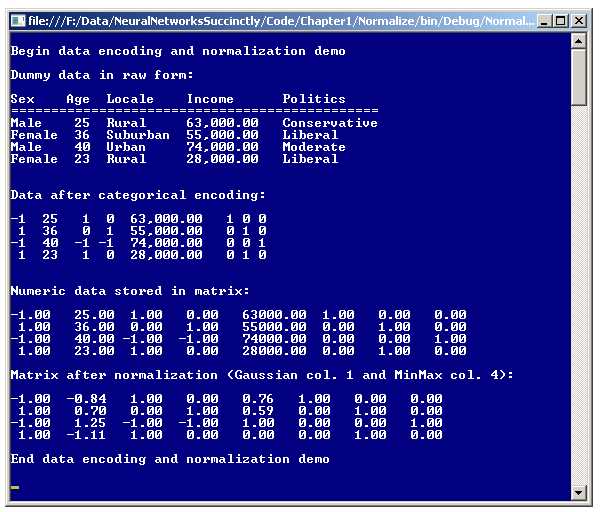Click the normalized value 0.76
This screenshot has height=512, width=600.
coord(258,399)
